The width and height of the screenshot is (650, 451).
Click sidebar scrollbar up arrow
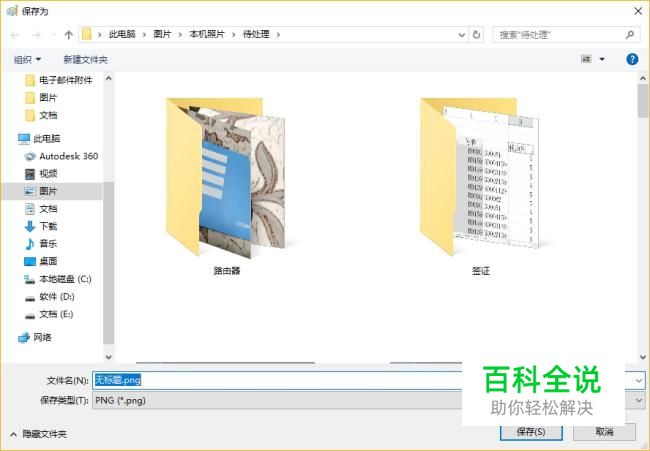point(109,78)
